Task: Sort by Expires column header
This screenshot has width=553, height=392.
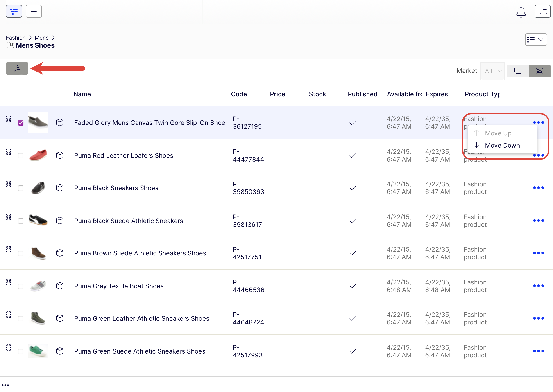Action: pyautogui.click(x=437, y=94)
